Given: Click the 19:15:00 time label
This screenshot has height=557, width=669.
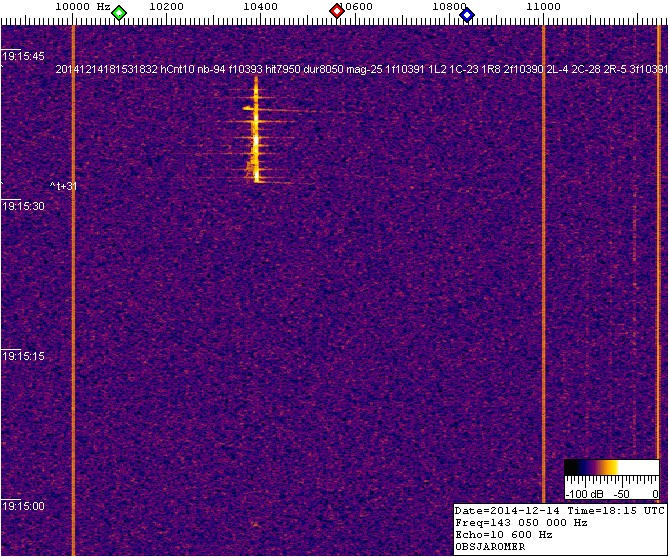Looking at the screenshot, I should (x=24, y=506).
